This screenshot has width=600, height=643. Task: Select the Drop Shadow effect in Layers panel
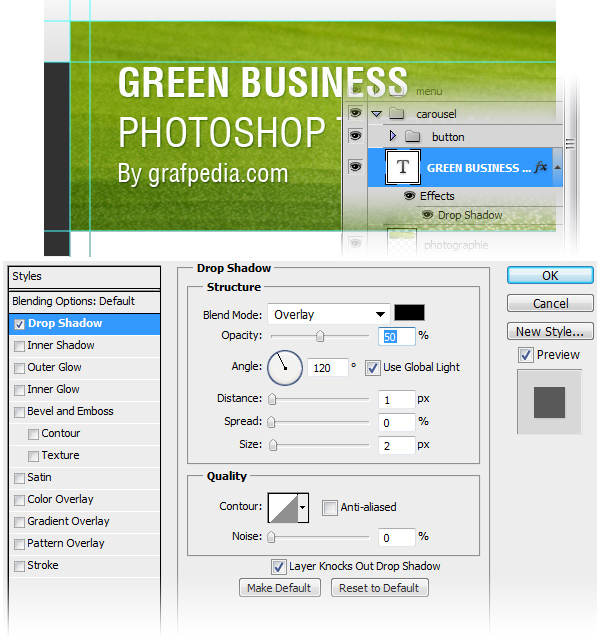470,215
